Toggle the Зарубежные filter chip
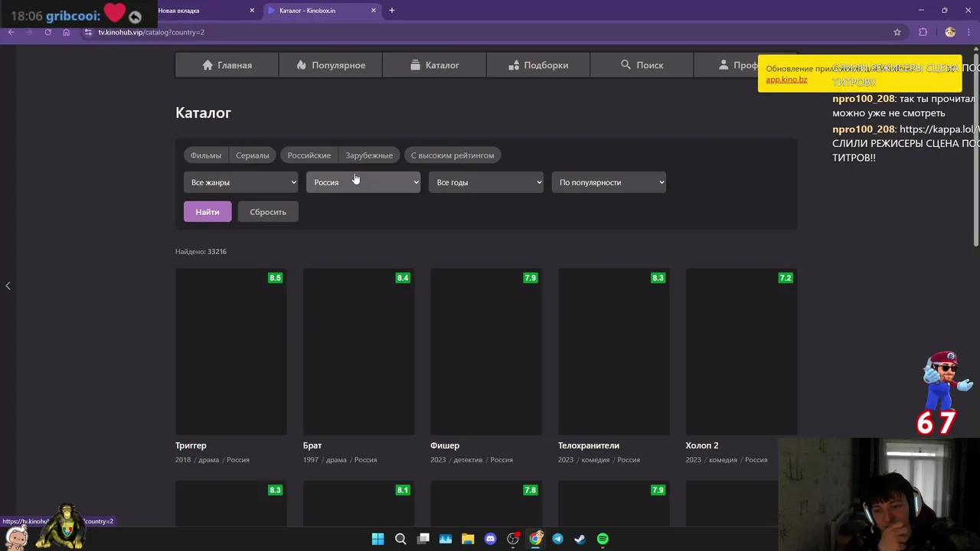980x551 pixels. (369, 155)
